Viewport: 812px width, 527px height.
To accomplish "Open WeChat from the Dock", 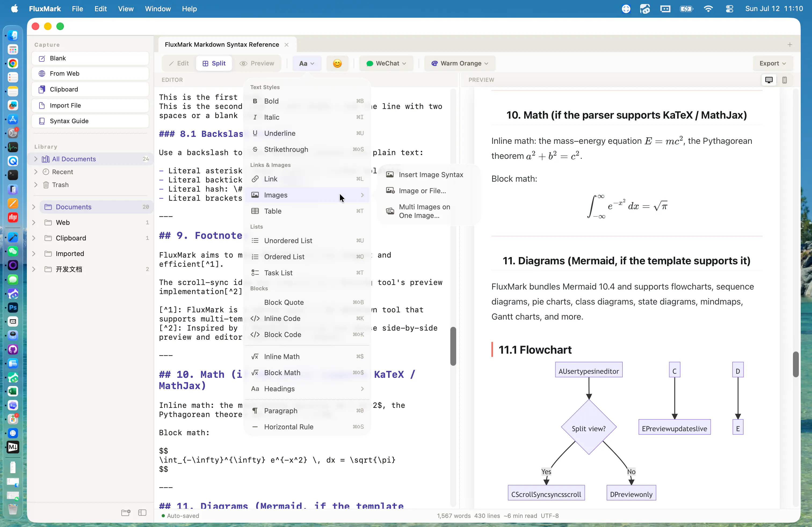I will point(13,252).
